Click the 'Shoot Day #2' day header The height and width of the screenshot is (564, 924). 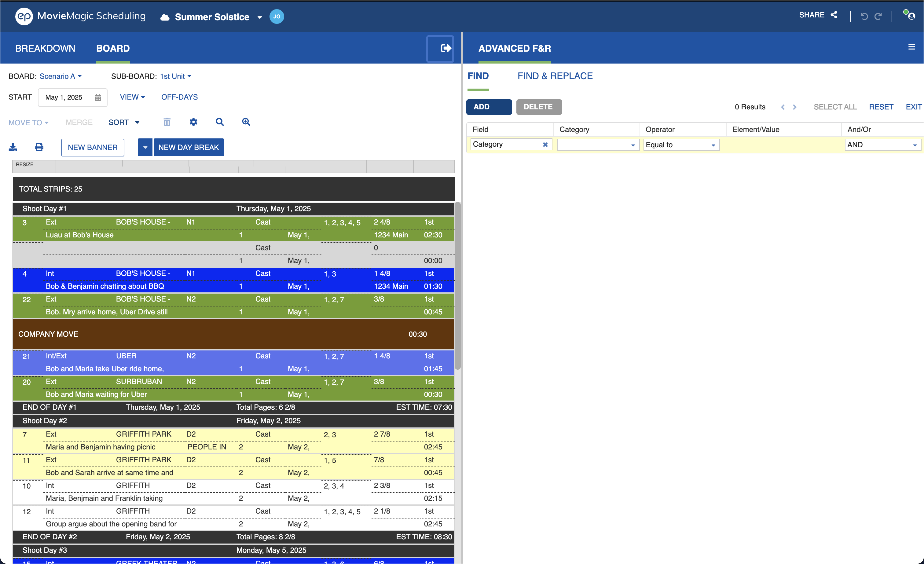pyautogui.click(x=233, y=421)
